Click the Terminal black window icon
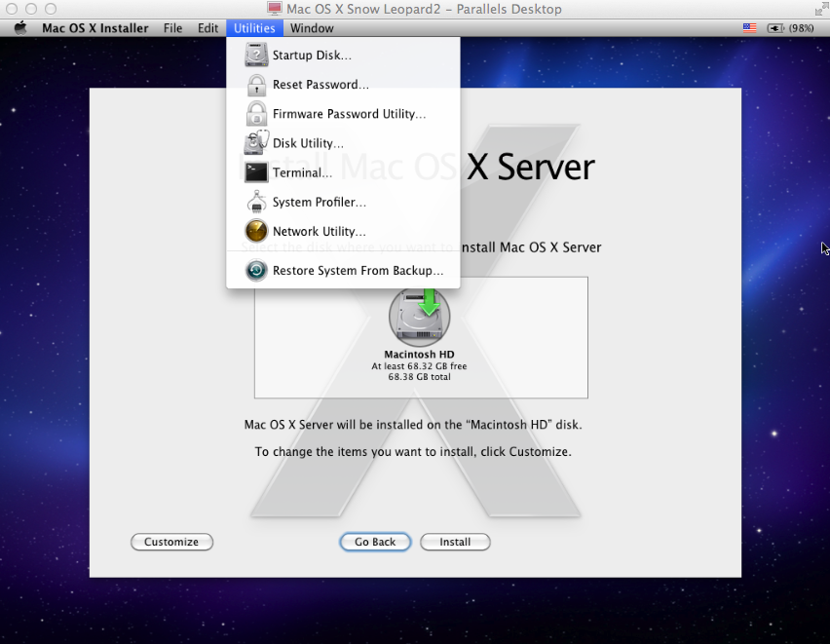The height and width of the screenshot is (644, 830). (x=256, y=172)
